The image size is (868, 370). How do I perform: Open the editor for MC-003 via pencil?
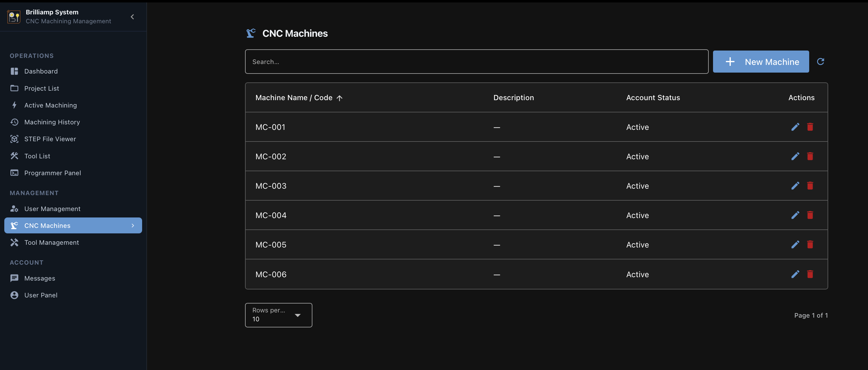pos(795,186)
